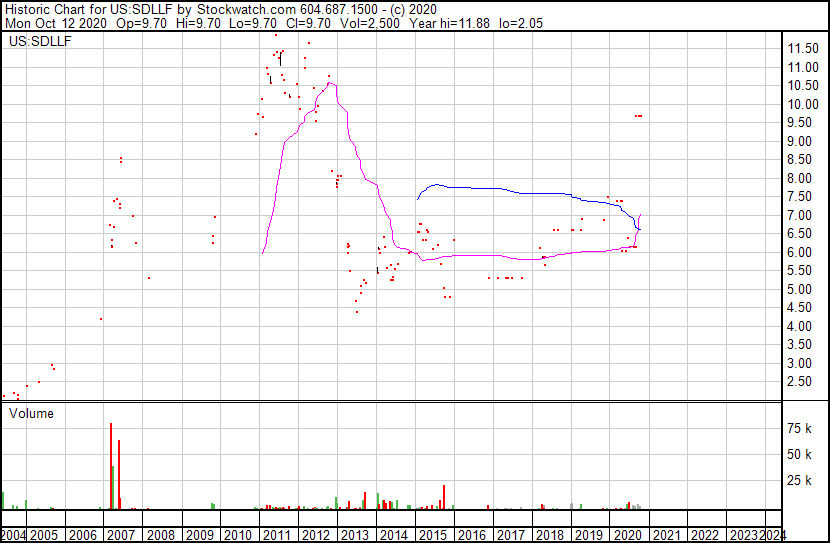The image size is (830, 543).
Task: Click the 3.50 price axis label
Action: (799, 345)
